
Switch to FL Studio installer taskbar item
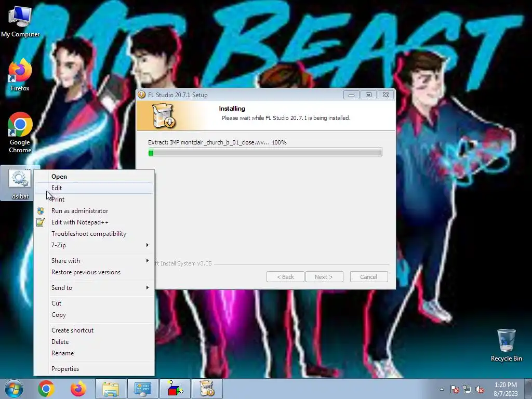click(x=207, y=389)
